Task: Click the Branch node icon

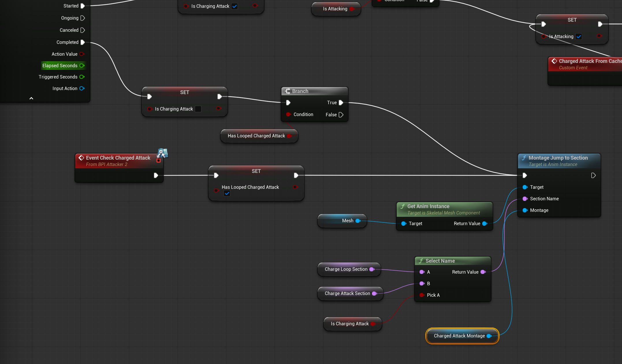Action: (x=287, y=91)
